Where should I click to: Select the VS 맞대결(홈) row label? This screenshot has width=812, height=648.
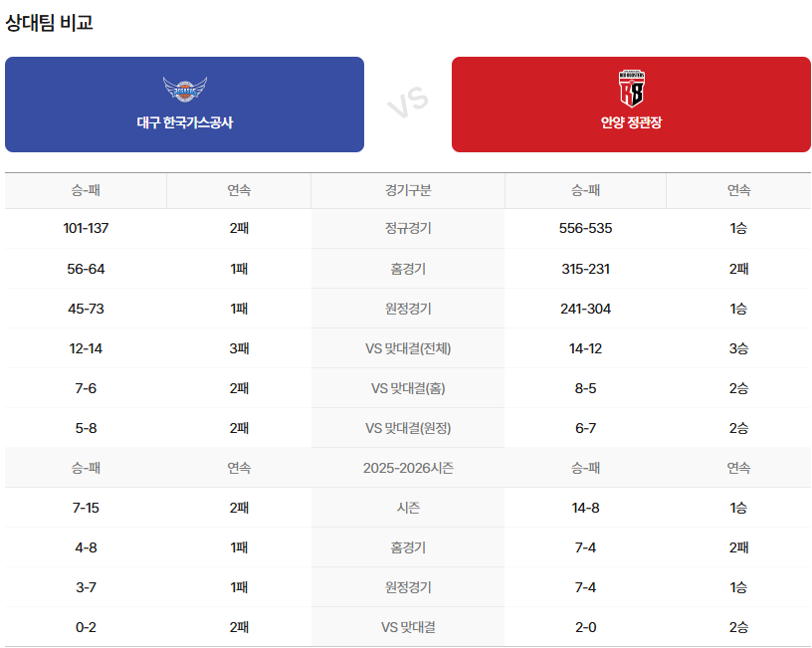408,388
